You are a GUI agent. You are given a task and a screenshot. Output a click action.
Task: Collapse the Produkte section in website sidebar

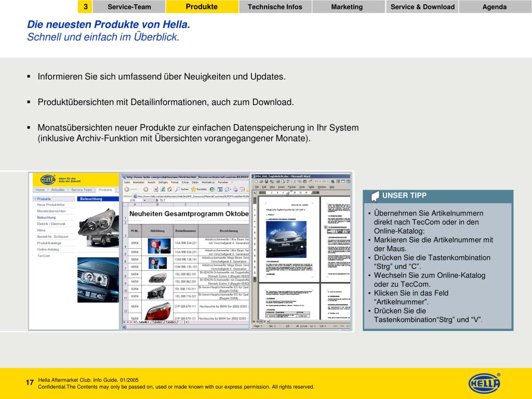pyautogui.click(x=35, y=199)
